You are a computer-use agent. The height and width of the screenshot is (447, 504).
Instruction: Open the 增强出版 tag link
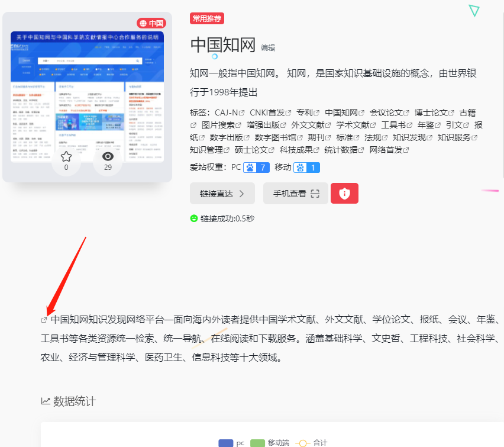[x=266, y=125]
